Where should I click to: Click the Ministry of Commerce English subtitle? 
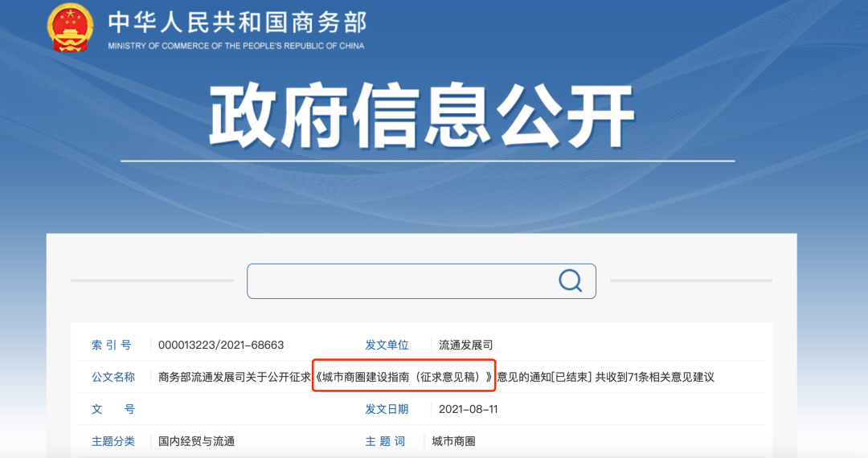pyautogui.click(x=236, y=46)
